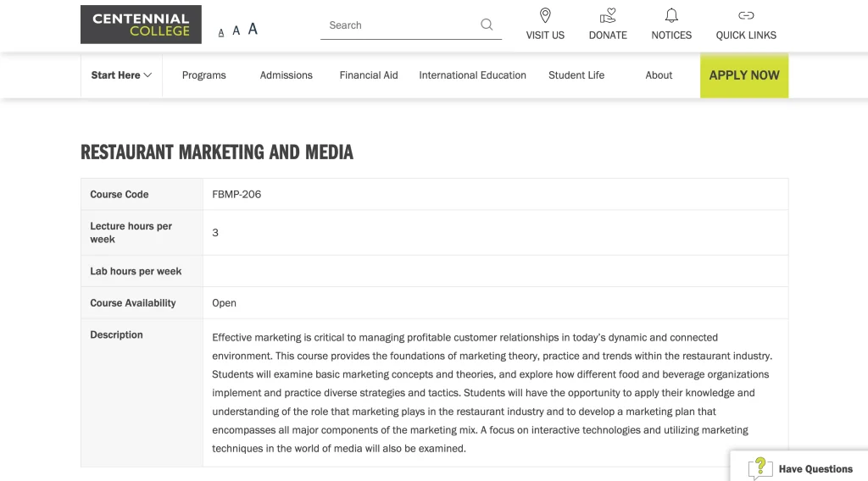Select the smallest text size A
Screen dimensions: 868x481
(221, 32)
